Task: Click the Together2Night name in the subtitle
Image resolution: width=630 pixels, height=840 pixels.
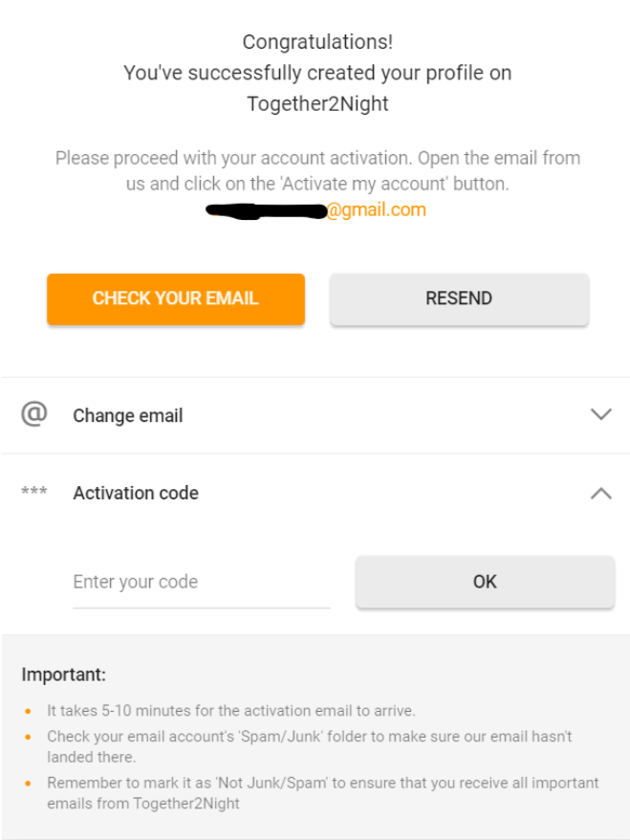Action: [315, 103]
